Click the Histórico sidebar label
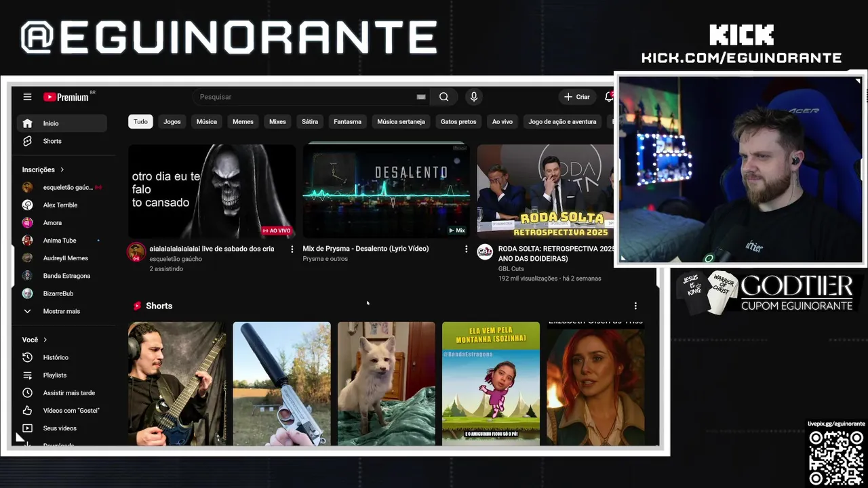The image size is (868, 488). [x=56, y=357]
